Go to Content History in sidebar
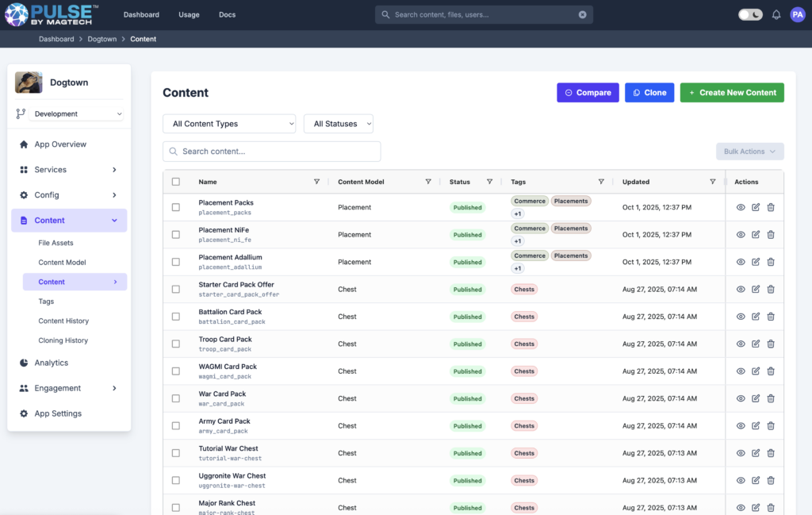Screen dimensions: 812x515 pos(63,321)
